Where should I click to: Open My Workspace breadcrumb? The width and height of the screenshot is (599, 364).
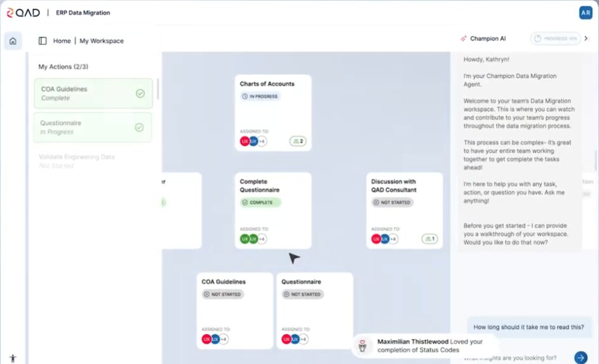pos(102,41)
